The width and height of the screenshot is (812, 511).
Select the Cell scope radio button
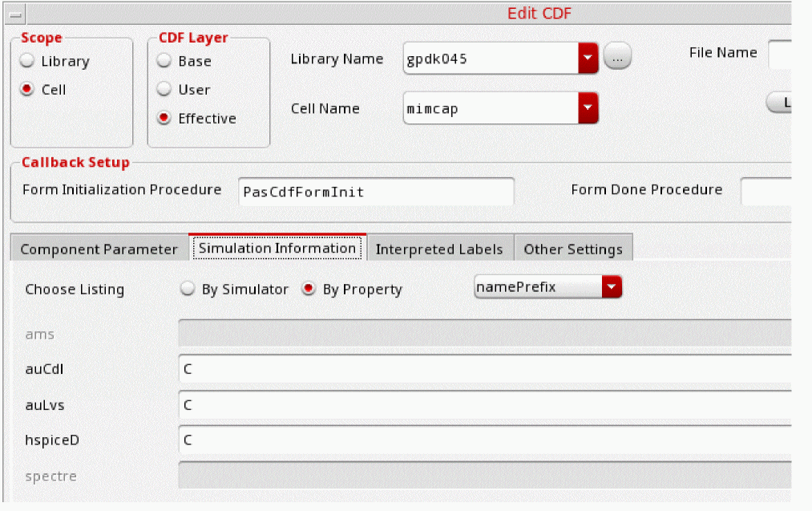pos(27,89)
